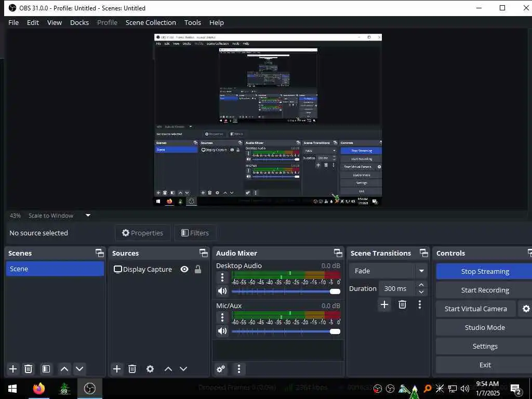Screen dimensions: 532x399
Task: Open the View menu
Action: click(x=54, y=22)
